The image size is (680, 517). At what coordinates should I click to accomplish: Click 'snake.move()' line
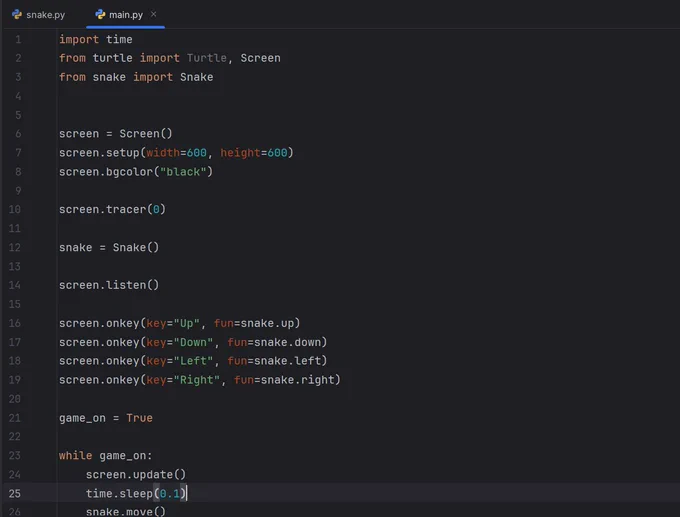pyautogui.click(x=126, y=512)
